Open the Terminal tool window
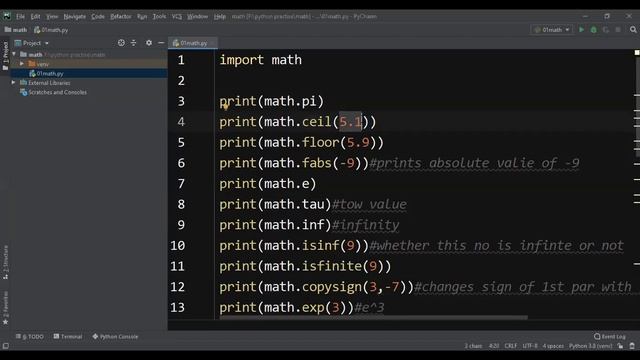 click(x=68, y=337)
